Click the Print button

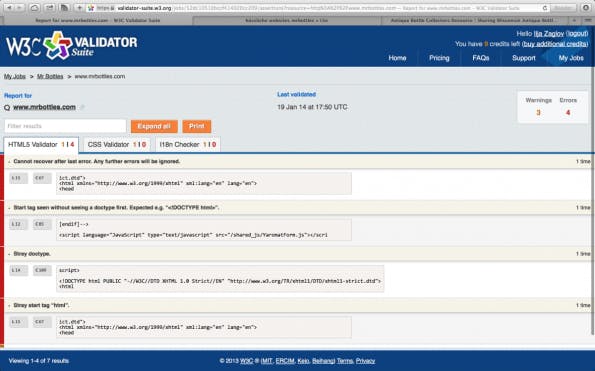pos(197,126)
